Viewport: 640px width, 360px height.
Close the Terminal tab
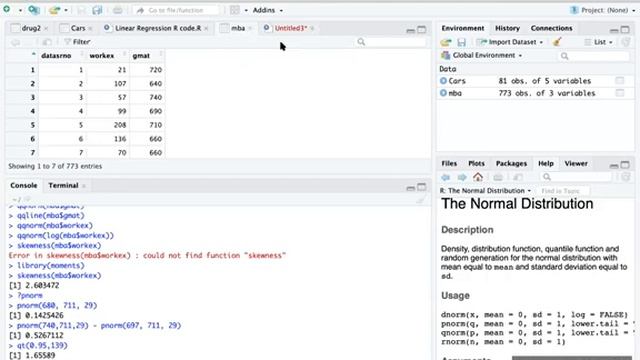click(x=84, y=186)
